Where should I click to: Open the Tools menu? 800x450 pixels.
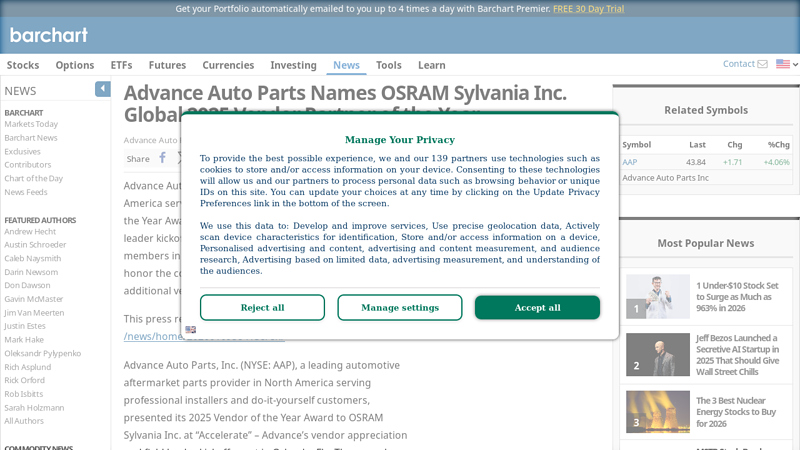(389, 65)
